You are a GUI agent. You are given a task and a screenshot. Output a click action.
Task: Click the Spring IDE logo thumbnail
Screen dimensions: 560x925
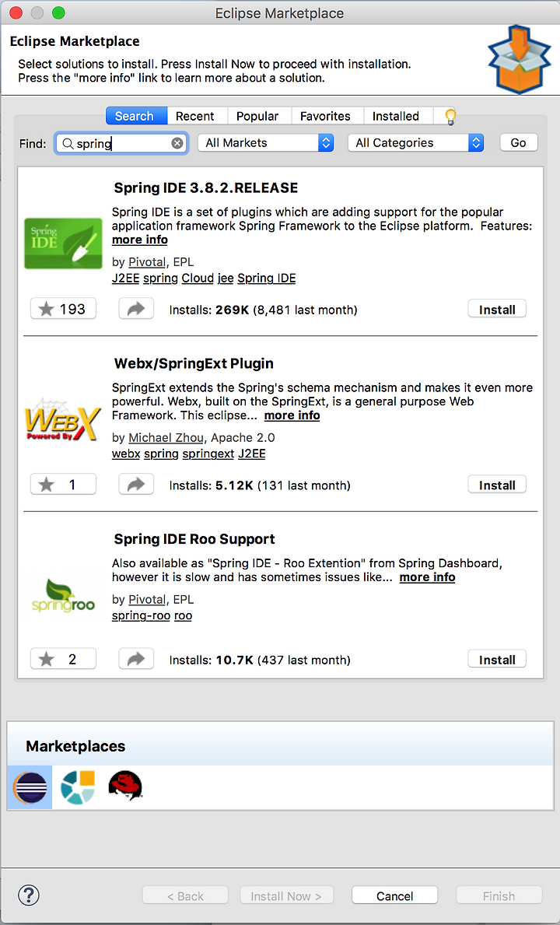(x=63, y=243)
